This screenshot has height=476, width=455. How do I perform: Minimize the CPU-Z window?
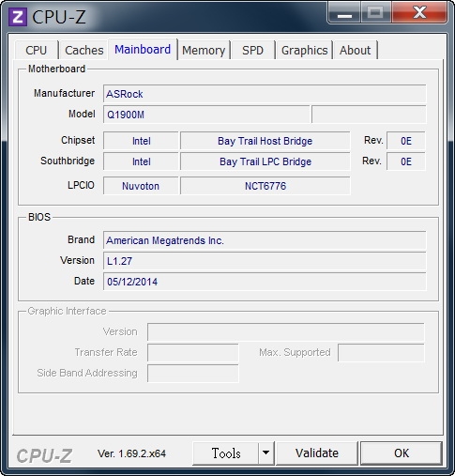tap(344, 13)
